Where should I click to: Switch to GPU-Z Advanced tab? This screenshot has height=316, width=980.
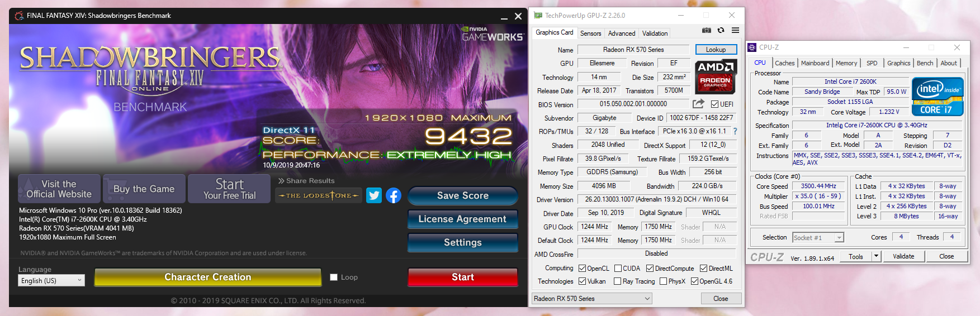click(x=622, y=33)
